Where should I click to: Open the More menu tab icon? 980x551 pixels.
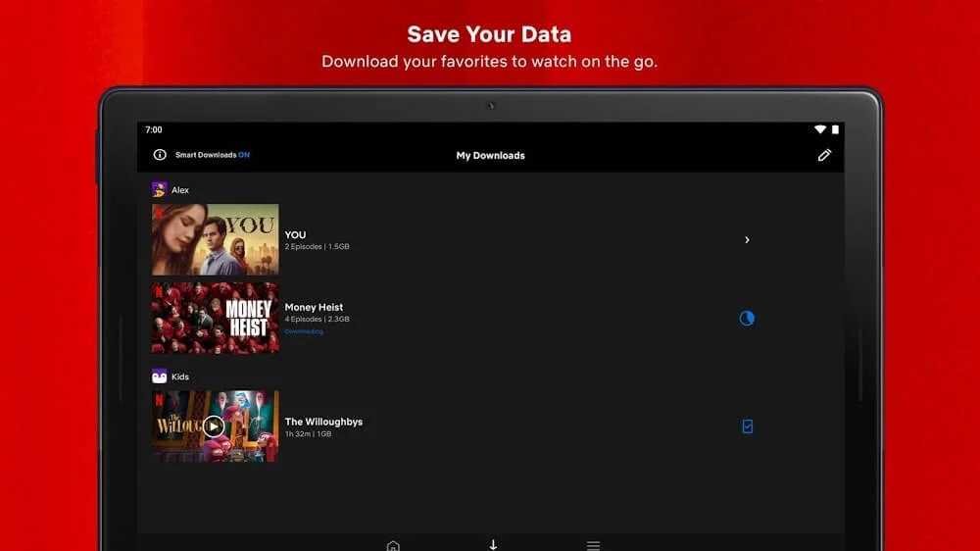point(593,546)
